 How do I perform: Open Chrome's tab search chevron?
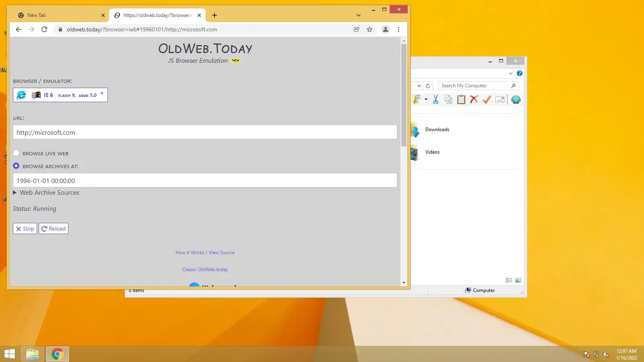tap(358, 15)
